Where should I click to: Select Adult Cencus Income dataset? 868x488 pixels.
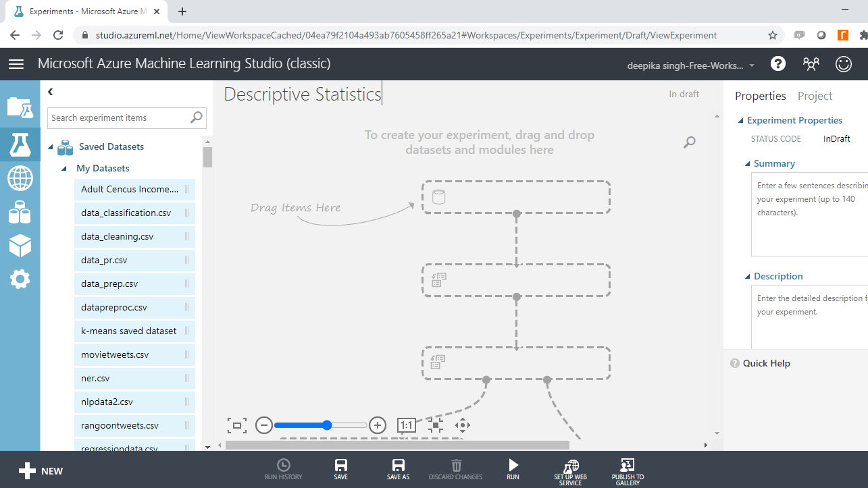134,190
